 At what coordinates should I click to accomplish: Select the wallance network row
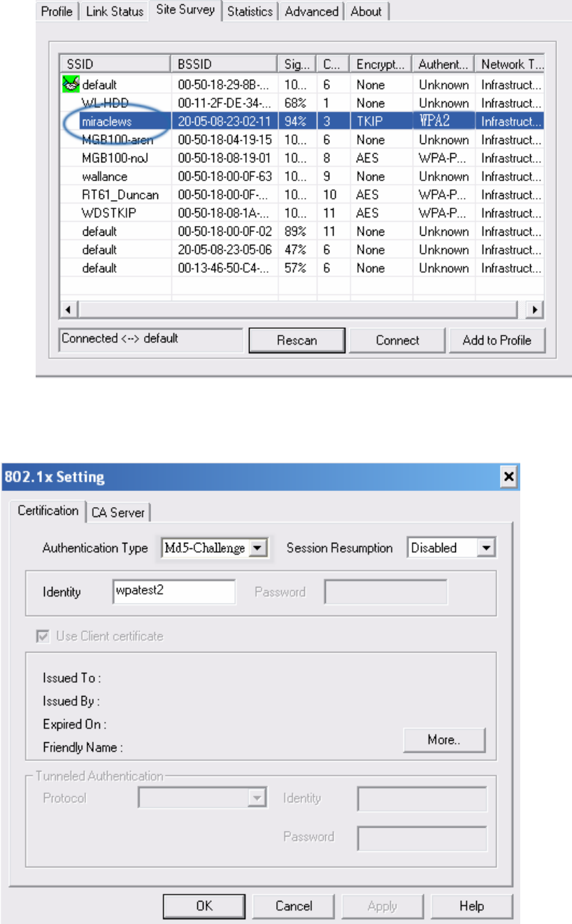point(302,176)
